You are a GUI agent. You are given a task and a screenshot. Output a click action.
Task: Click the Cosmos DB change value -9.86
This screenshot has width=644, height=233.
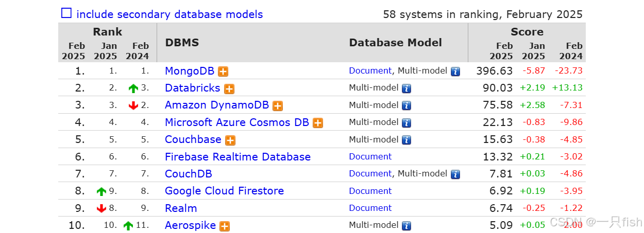571,122
